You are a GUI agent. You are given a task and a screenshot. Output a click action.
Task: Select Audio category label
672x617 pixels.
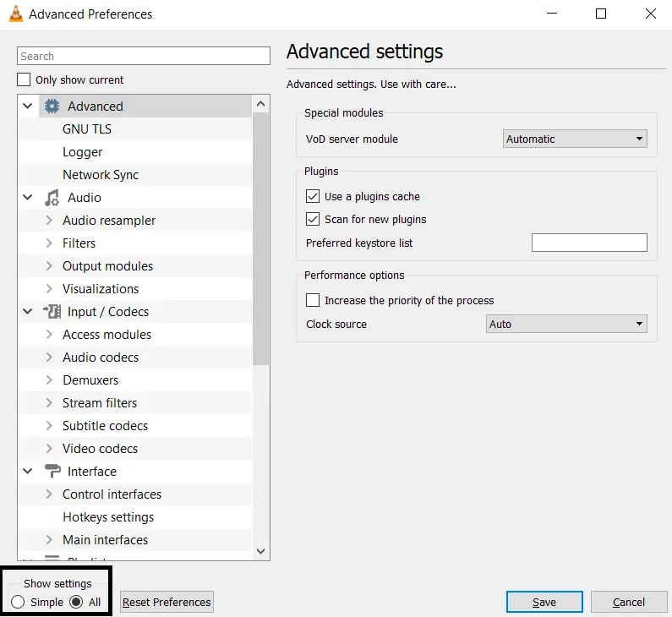85,198
